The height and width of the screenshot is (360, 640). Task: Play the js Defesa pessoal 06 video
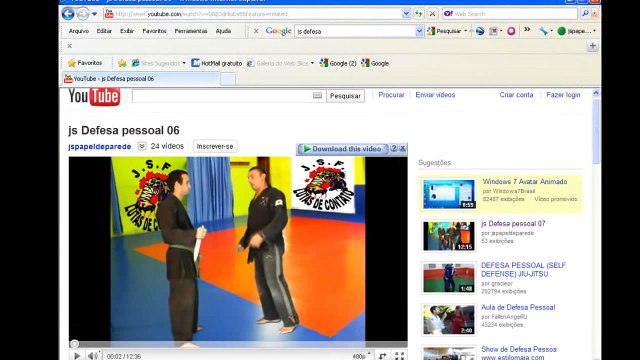coord(77,356)
